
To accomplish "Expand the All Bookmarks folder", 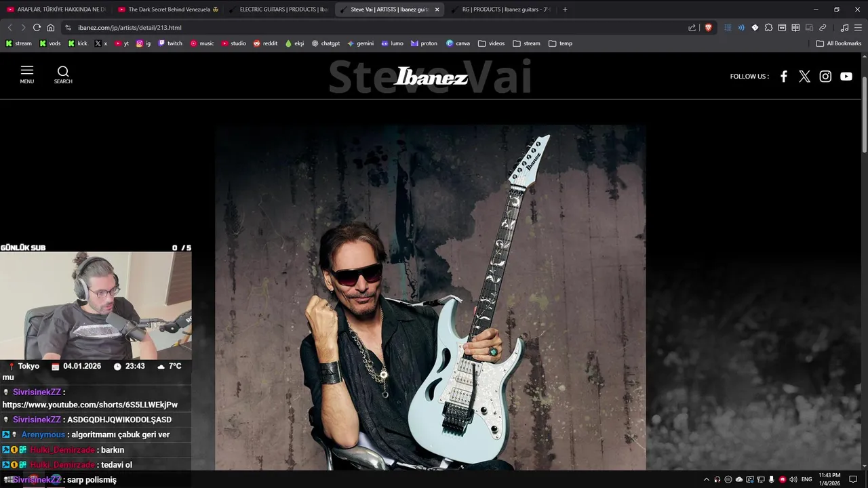I will [x=839, y=43].
